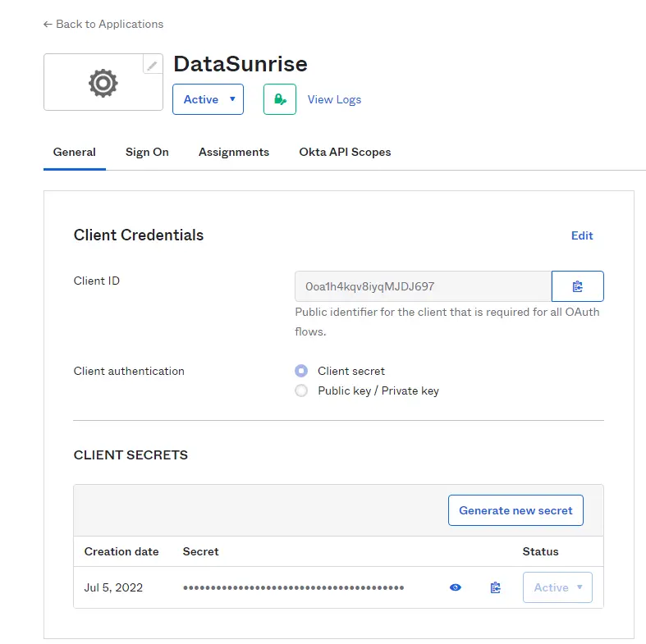Go Back to Applications
Viewport: 646px width, 644px height.
tap(103, 24)
